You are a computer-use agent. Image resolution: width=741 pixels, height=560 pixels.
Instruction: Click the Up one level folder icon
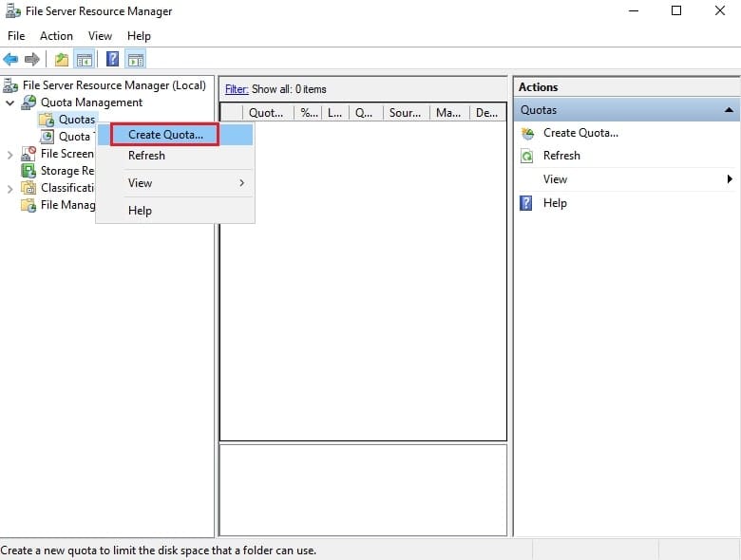[62, 60]
